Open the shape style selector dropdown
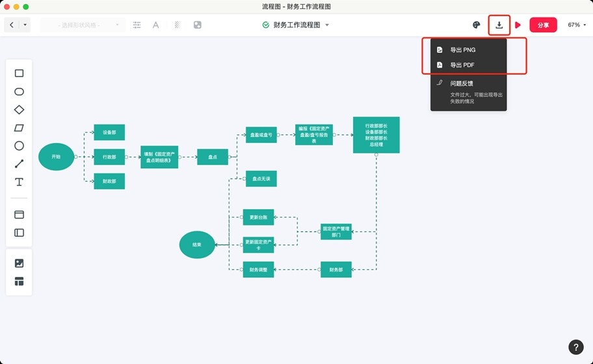The height and width of the screenshot is (364, 593). click(x=83, y=25)
